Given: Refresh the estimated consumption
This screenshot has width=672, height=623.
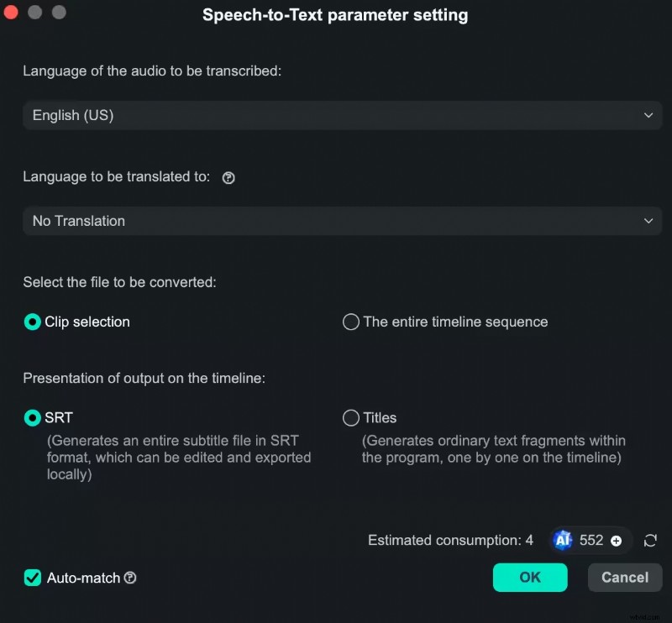Looking at the screenshot, I should [650, 540].
